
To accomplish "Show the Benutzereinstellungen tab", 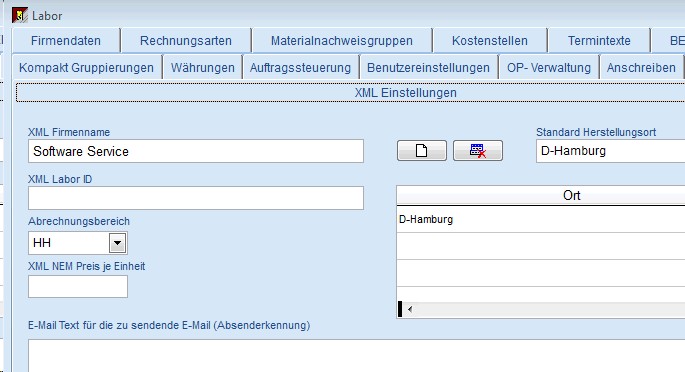I will [x=428, y=68].
